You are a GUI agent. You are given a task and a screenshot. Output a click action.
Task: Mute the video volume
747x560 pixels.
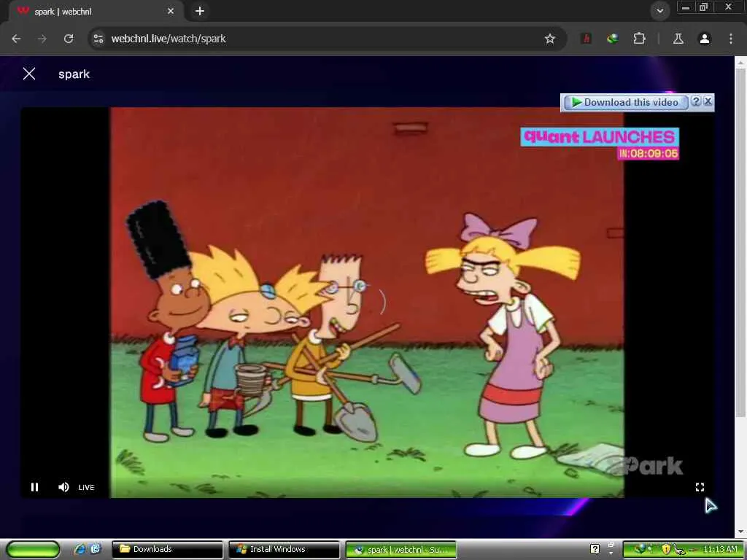[63, 487]
